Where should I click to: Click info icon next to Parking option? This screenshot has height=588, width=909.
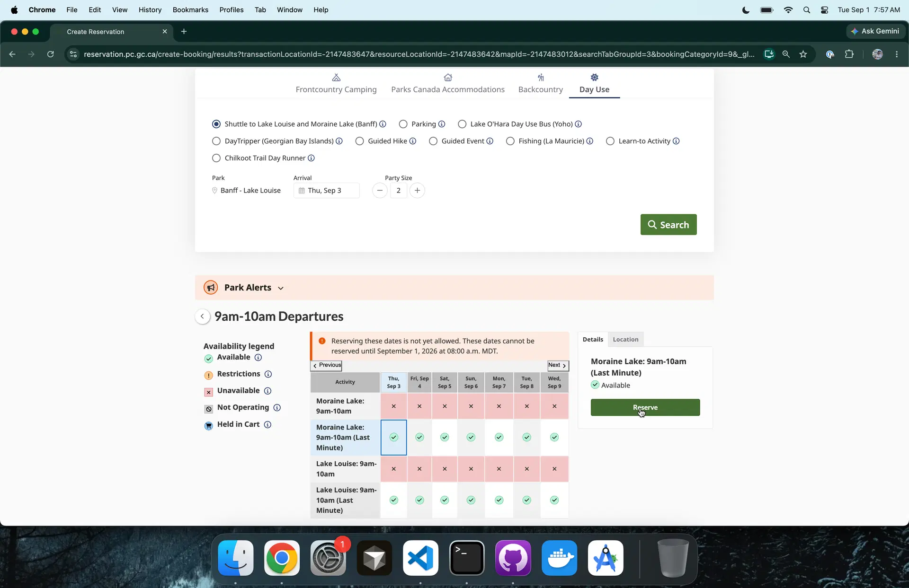point(442,124)
